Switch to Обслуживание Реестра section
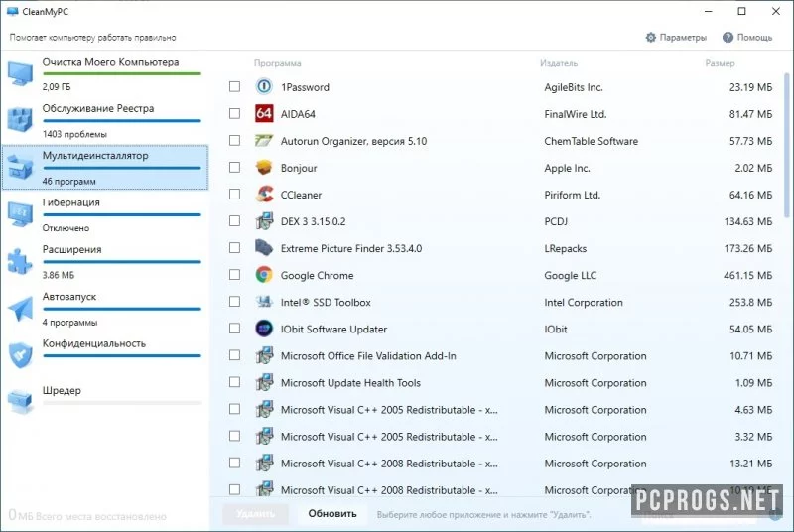This screenshot has width=794, height=532. point(105,121)
